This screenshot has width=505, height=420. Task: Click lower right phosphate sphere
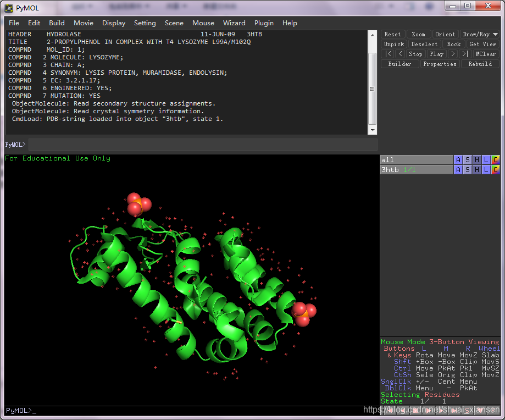coord(304,314)
